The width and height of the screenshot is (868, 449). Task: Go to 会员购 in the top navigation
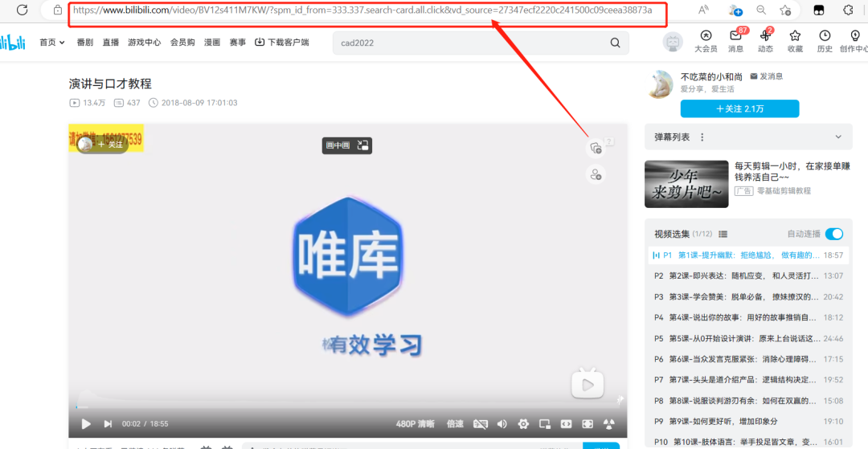click(x=182, y=43)
